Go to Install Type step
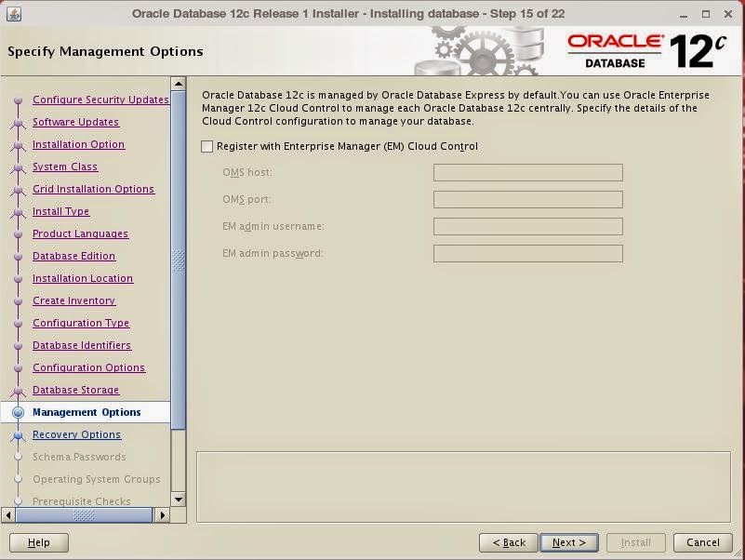The width and height of the screenshot is (745, 560). [60, 211]
